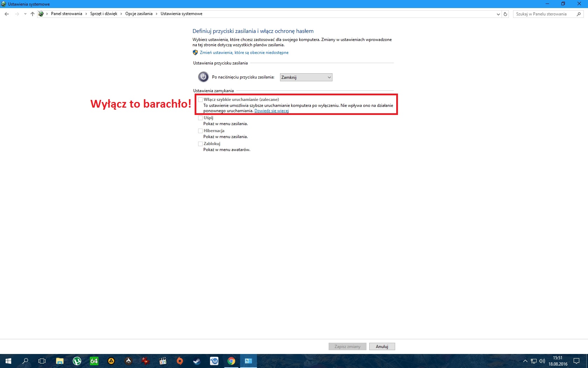Click the active Control Panel taskbar icon
This screenshot has height=368, width=588.
[248, 361]
